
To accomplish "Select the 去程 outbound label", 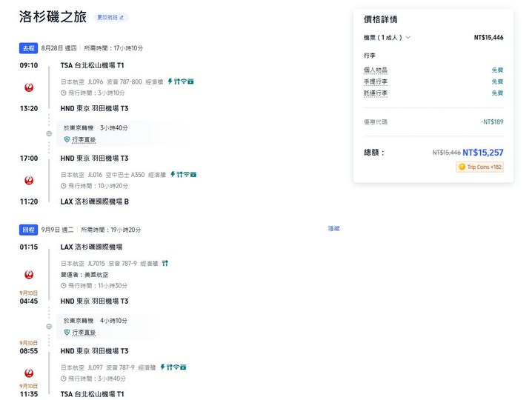I will 28,48.
